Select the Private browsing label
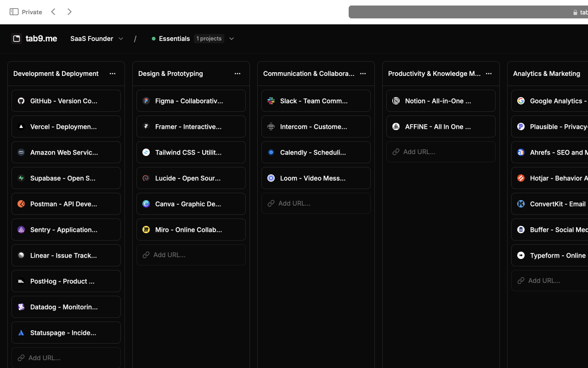The image size is (588, 368). click(32, 12)
